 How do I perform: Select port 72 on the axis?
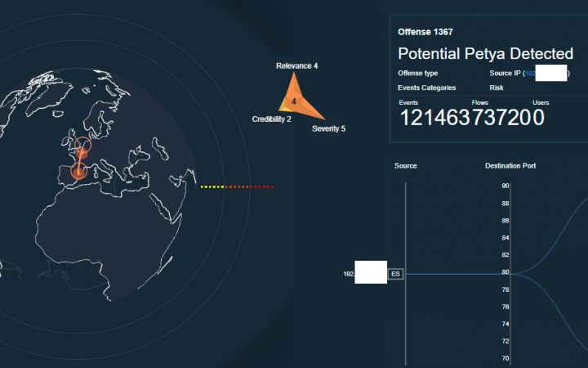coord(506,341)
